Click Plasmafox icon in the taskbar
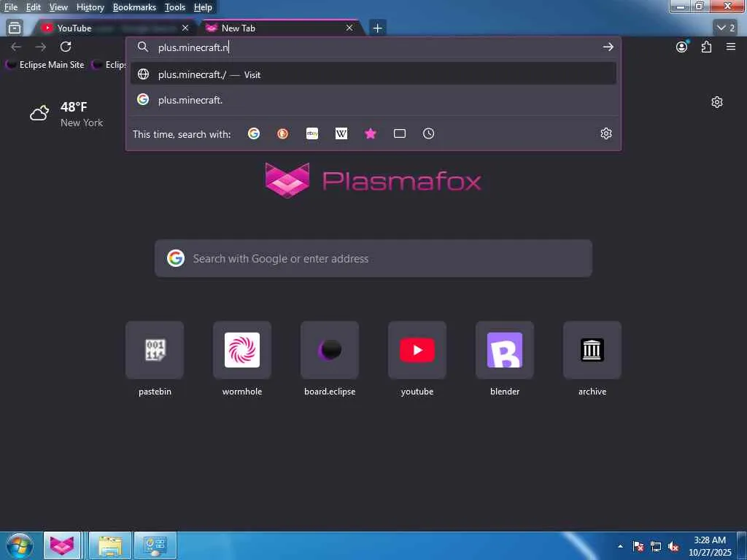Image resolution: width=747 pixels, height=560 pixels. (x=62, y=545)
